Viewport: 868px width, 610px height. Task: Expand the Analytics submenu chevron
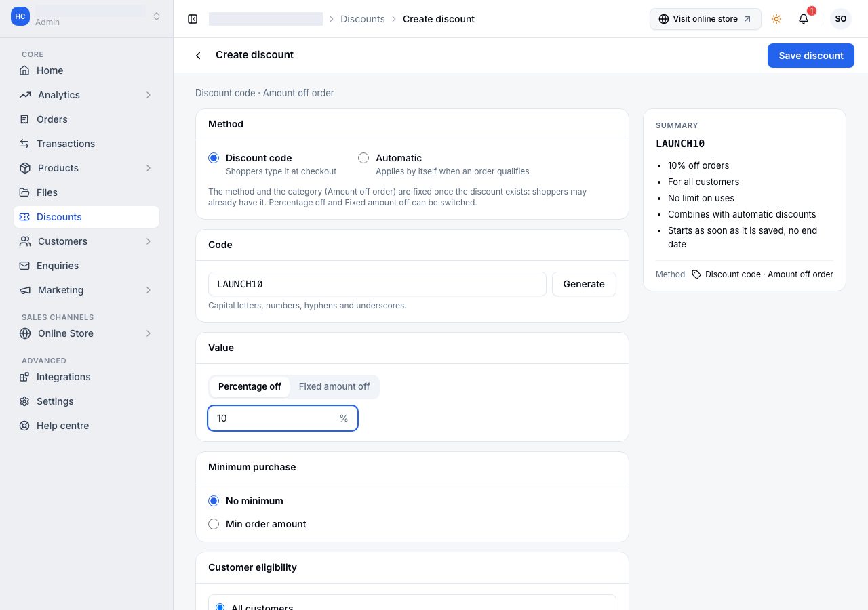149,95
